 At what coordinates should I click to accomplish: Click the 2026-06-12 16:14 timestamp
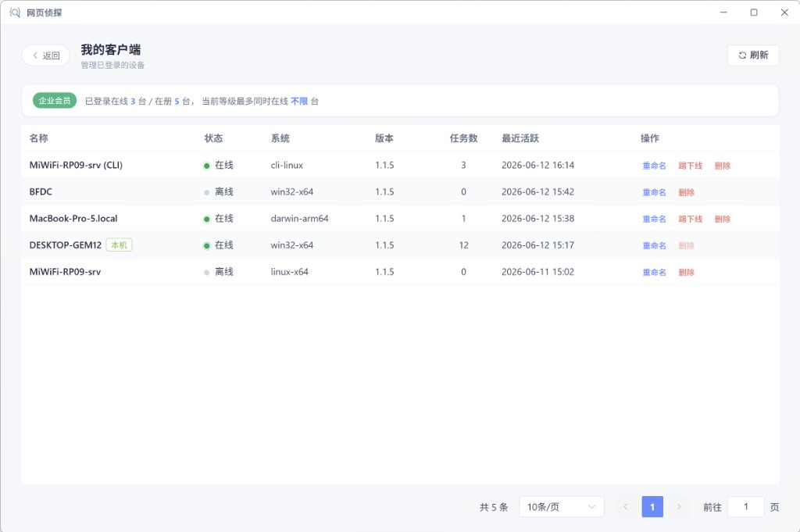click(537, 166)
